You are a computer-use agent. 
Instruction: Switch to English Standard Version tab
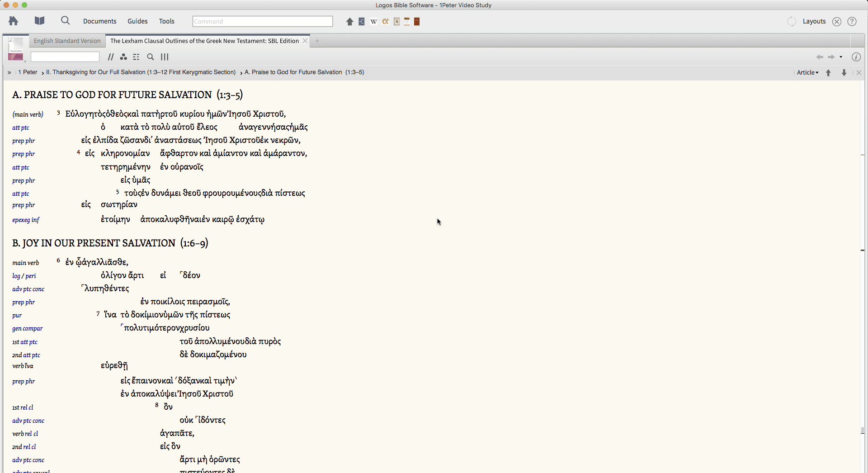67,41
